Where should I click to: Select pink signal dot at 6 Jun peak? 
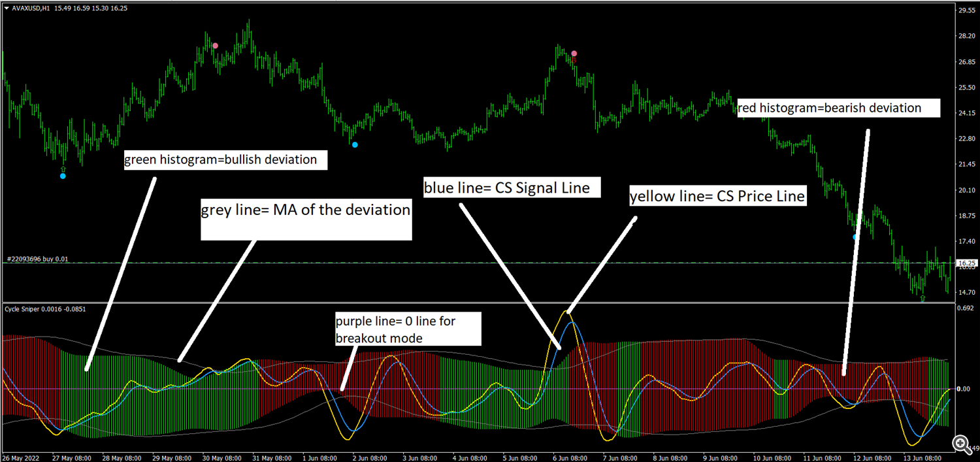click(x=574, y=54)
